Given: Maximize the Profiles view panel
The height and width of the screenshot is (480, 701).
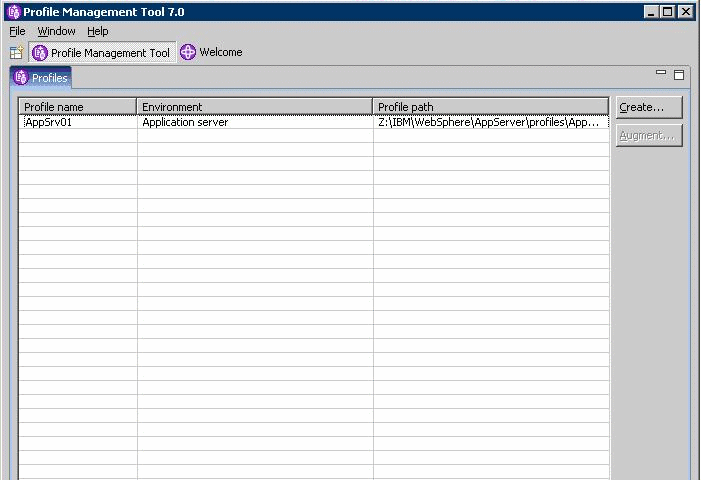Looking at the screenshot, I should point(679,75).
